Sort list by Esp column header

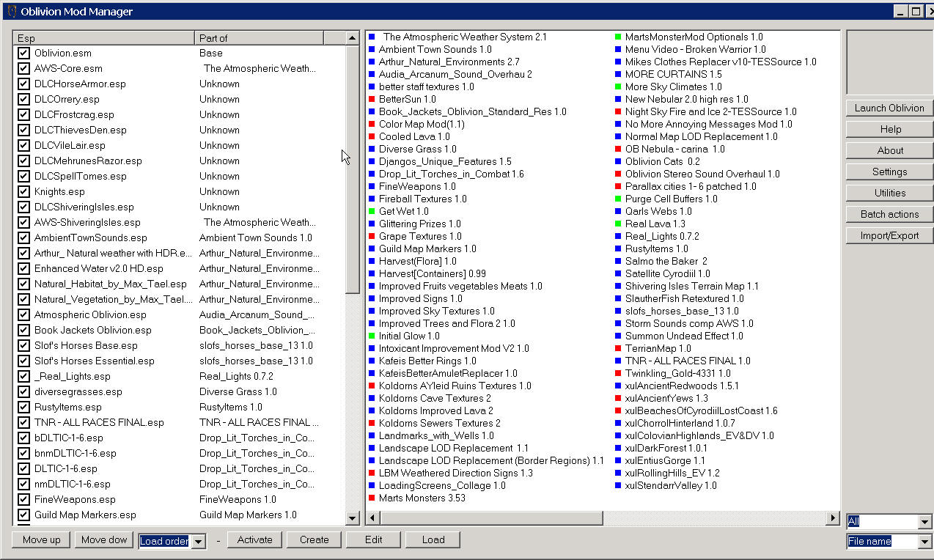tap(104, 38)
